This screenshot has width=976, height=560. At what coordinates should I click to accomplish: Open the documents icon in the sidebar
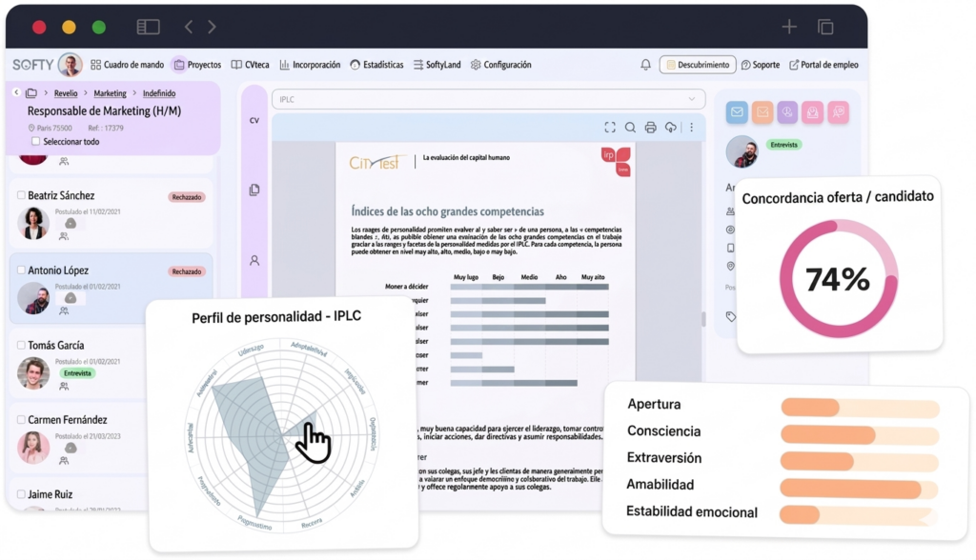pos(254,190)
